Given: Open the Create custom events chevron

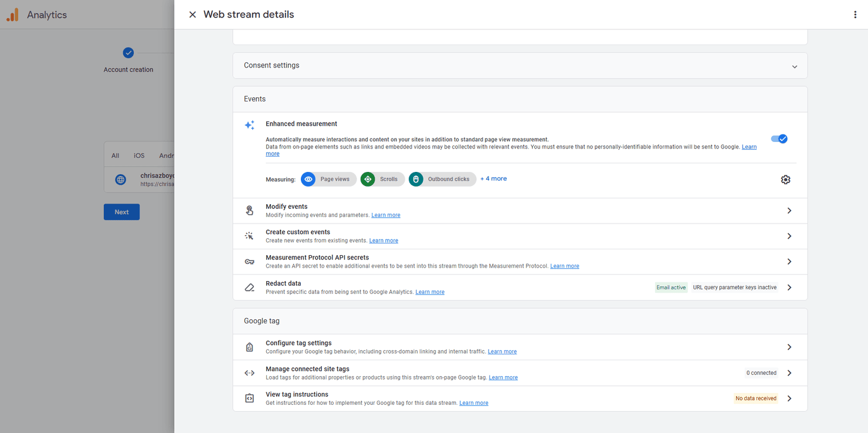Looking at the screenshot, I should pos(789,236).
